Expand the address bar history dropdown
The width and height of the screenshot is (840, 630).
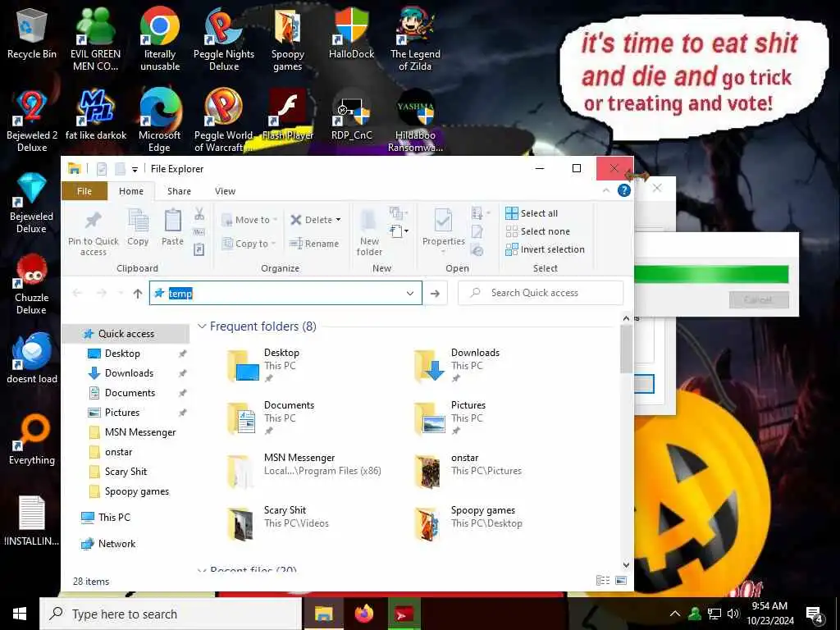[x=410, y=293]
